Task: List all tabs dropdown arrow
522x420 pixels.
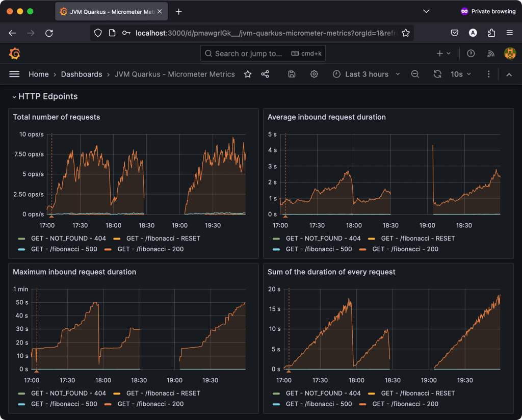Action: [426, 11]
